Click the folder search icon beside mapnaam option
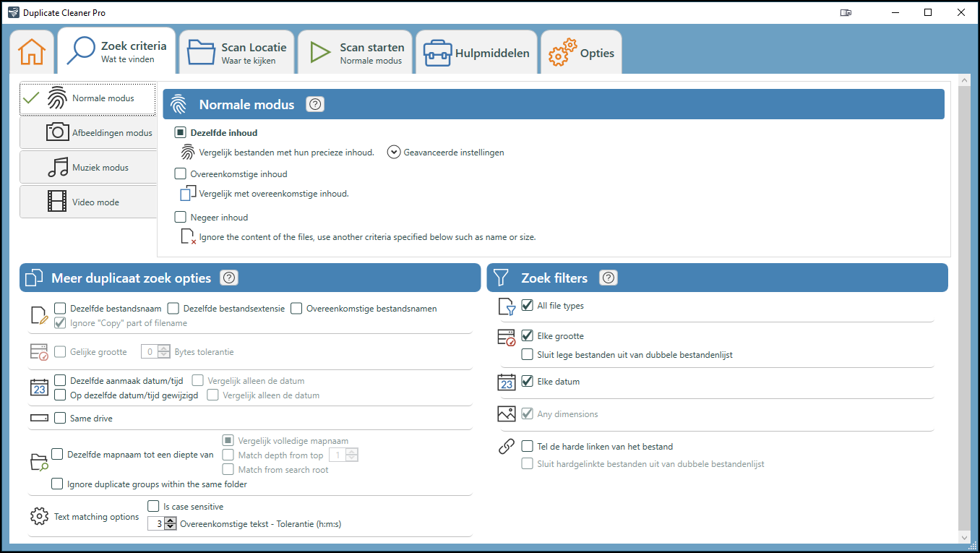Viewport: 980px width, 553px height. click(40, 462)
